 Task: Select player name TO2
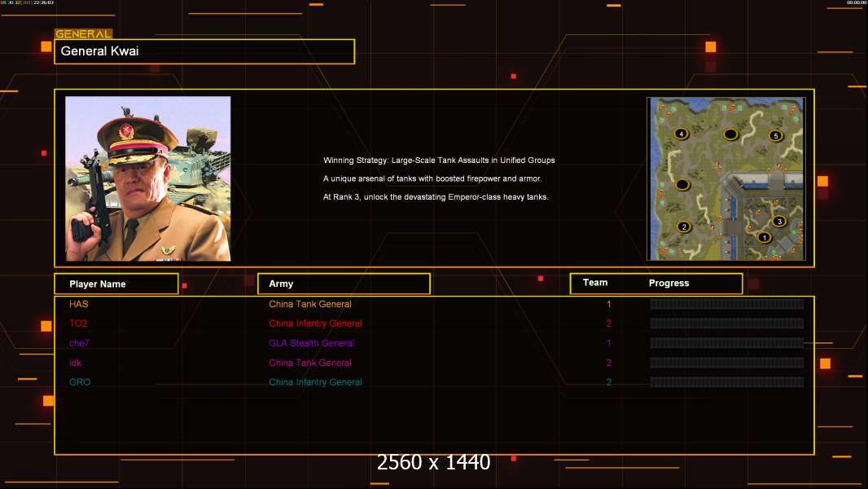78,324
